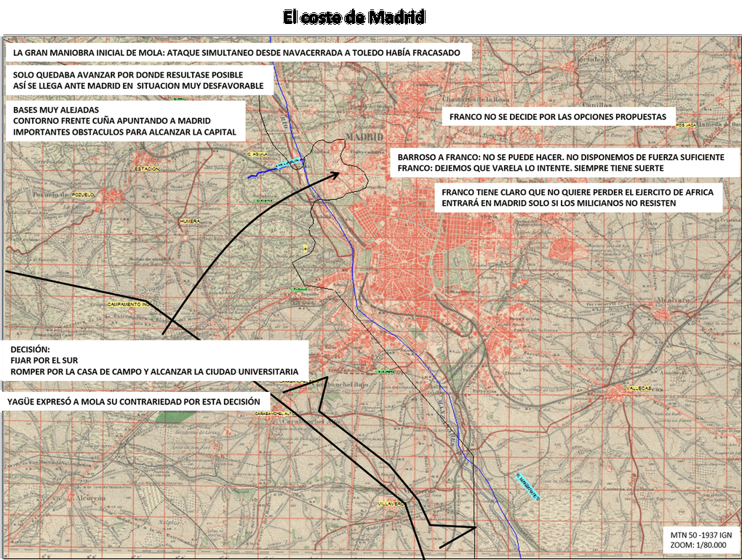This screenshot has width=742, height=560.
Task: Select the yellow "HUMERA" map label
Action: [189, 221]
